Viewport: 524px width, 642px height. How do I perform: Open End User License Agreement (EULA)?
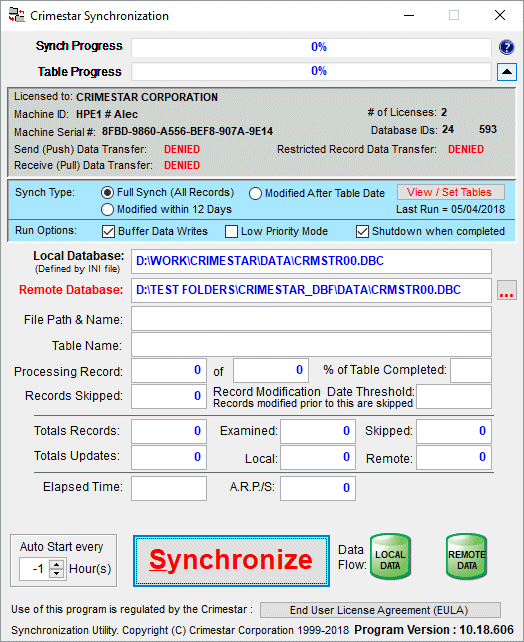click(x=380, y=610)
